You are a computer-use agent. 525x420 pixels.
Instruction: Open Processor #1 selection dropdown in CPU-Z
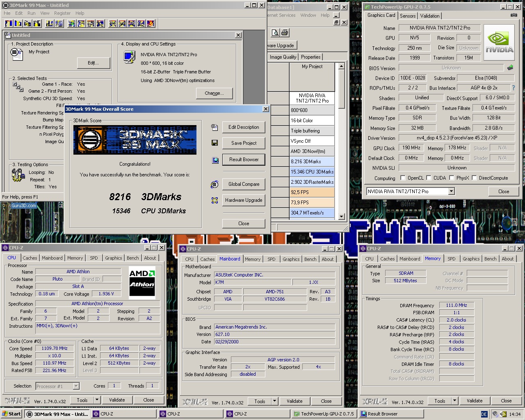click(x=76, y=386)
